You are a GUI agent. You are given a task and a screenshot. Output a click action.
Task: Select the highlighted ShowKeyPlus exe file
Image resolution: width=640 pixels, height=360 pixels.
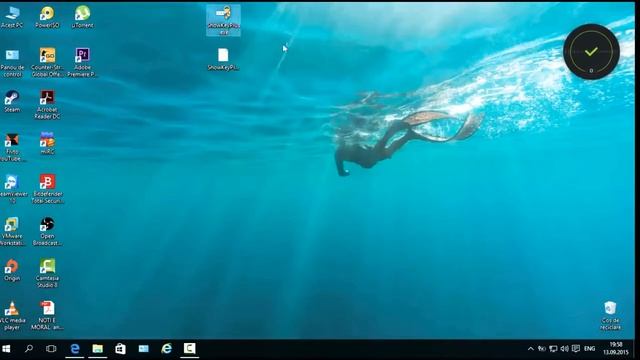click(x=223, y=20)
